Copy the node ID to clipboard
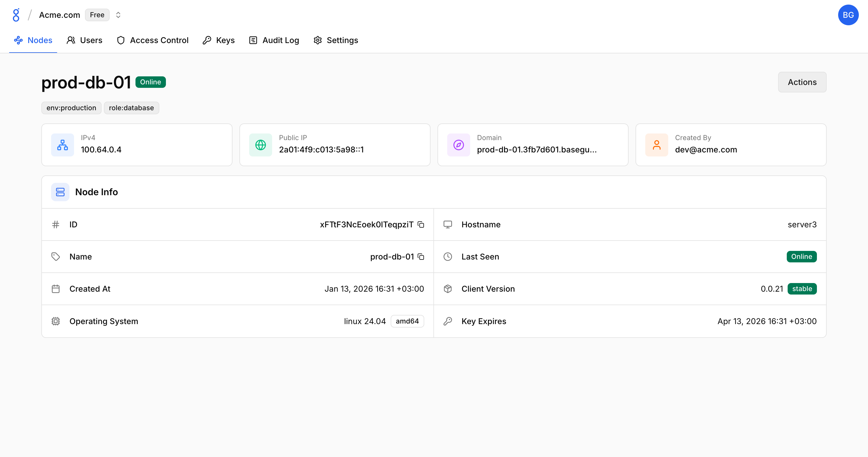This screenshot has width=868, height=457. pyautogui.click(x=421, y=224)
